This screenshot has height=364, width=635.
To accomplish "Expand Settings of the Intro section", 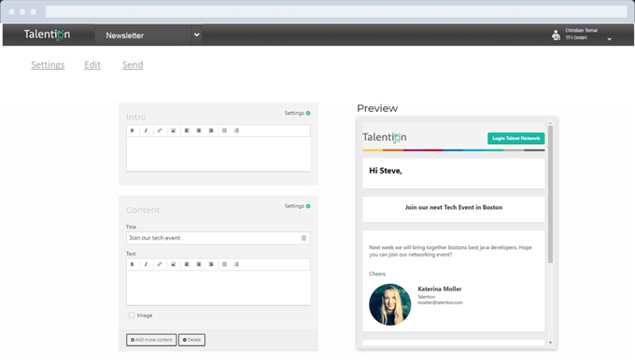I will 297,113.
